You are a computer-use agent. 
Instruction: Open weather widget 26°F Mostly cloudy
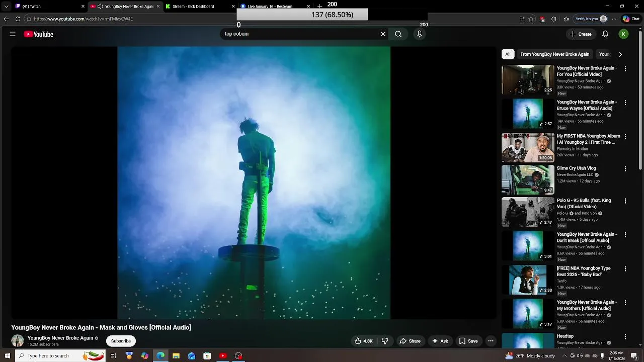click(530, 356)
